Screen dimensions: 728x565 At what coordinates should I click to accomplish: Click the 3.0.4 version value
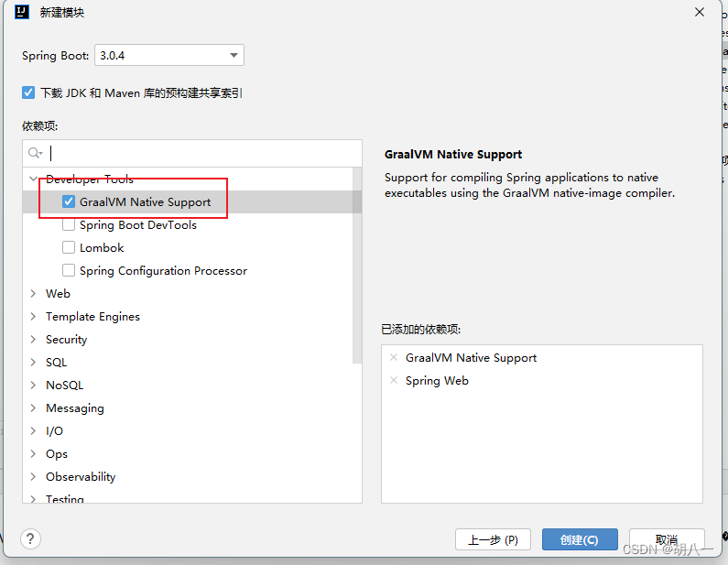point(113,56)
